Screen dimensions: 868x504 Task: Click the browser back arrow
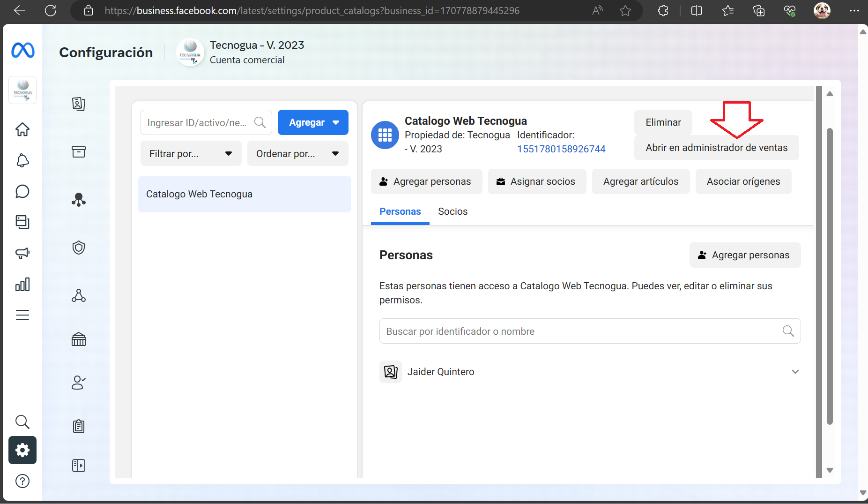coord(20,10)
